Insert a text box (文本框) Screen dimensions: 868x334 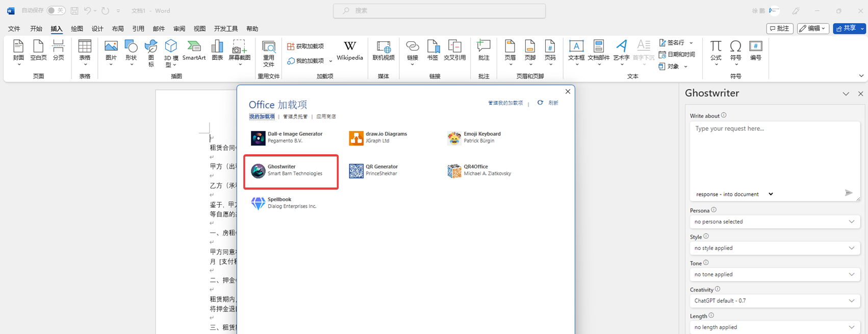point(576,52)
